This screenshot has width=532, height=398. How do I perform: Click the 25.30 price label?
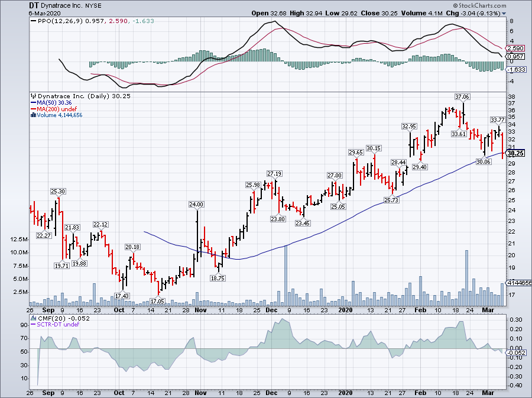pos(58,192)
